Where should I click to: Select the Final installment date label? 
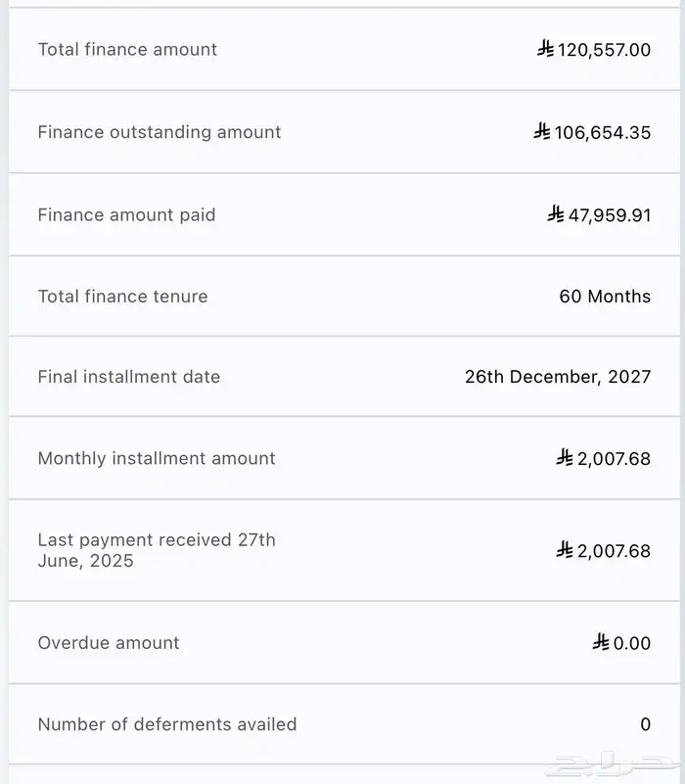pyautogui.click(x=128, y=377)
